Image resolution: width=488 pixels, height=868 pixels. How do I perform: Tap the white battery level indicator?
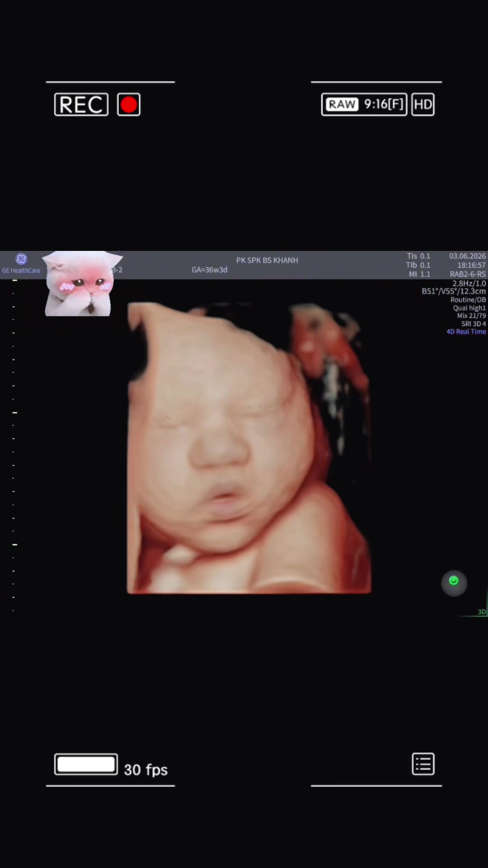point(86,764)
